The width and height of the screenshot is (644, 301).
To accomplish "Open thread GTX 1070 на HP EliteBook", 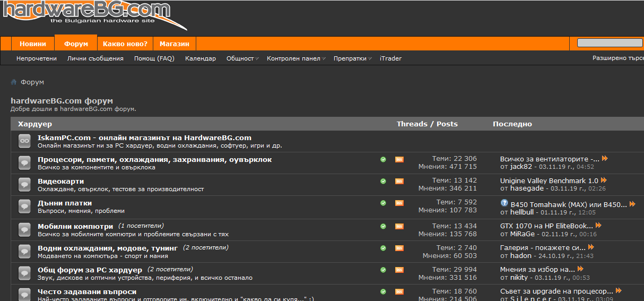I will pyautogui.click(x=546, y=226).
